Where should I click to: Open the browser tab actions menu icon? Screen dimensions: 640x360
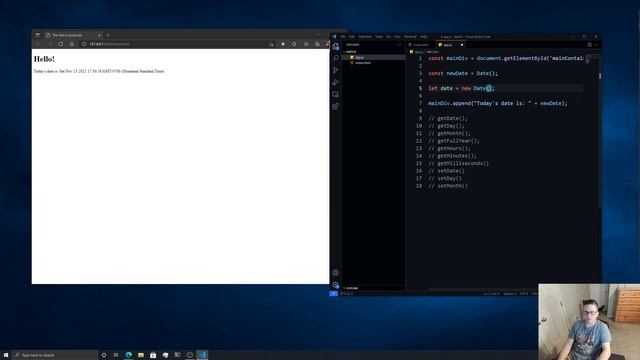click(38, 35)
